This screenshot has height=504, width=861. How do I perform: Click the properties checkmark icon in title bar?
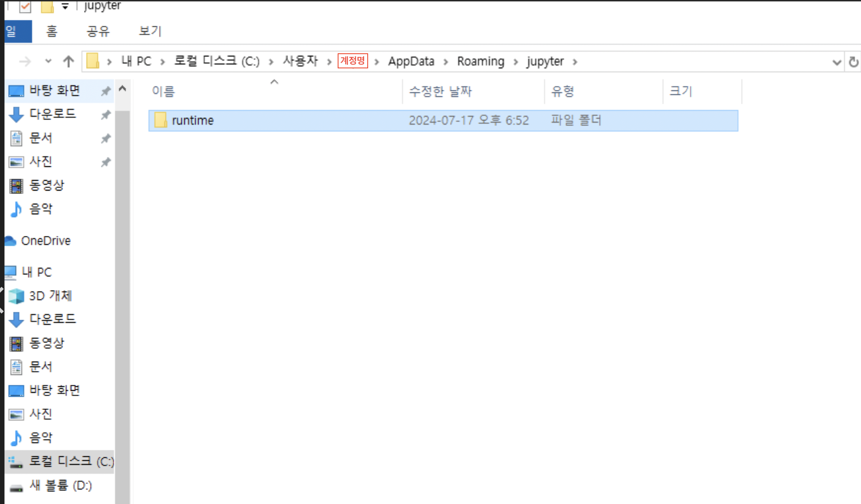pos(25,6)
